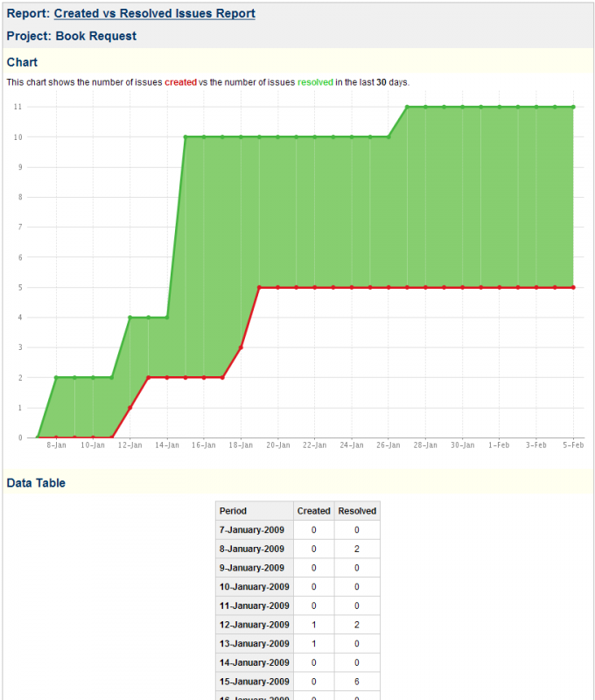Click the 1-Feb label on the x-axis

(499, 446)
